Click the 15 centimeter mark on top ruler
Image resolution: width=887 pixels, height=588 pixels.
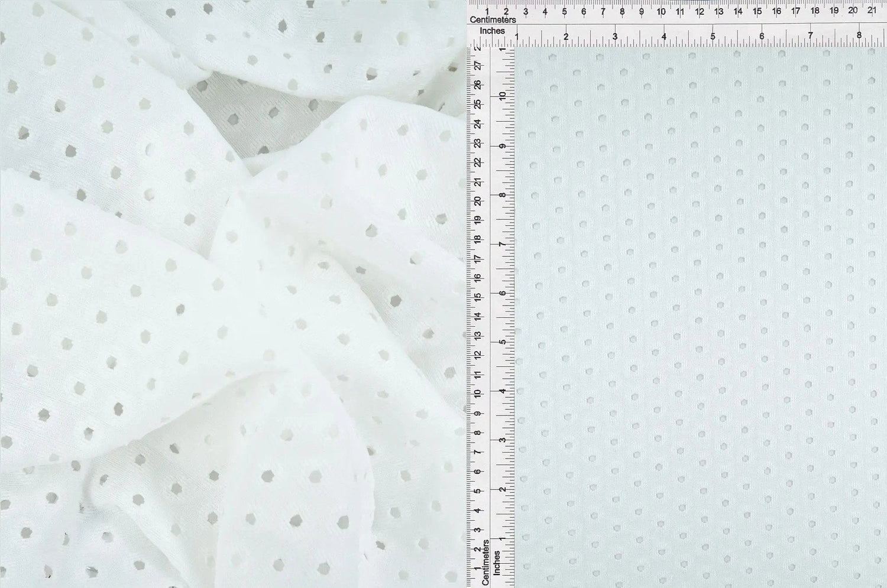757,11
